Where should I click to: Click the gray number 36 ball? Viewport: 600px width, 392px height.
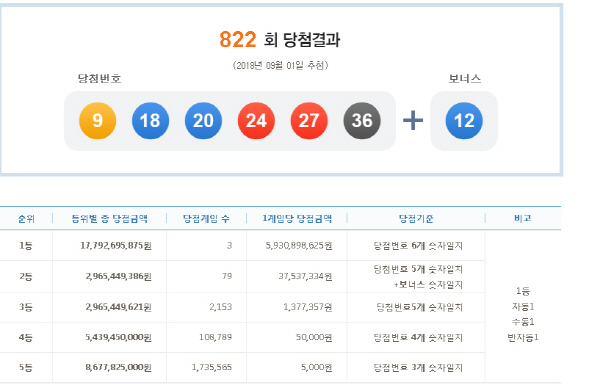pos(362,121)
